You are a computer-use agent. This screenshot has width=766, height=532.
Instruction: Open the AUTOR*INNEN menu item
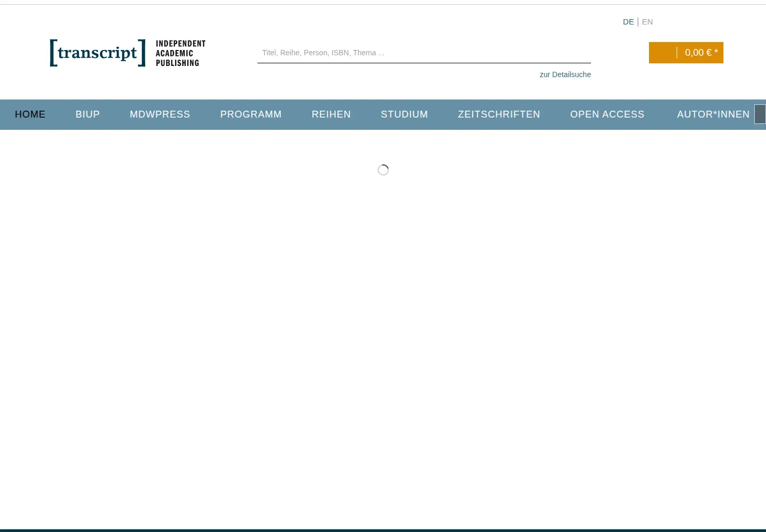pos(713,114)
